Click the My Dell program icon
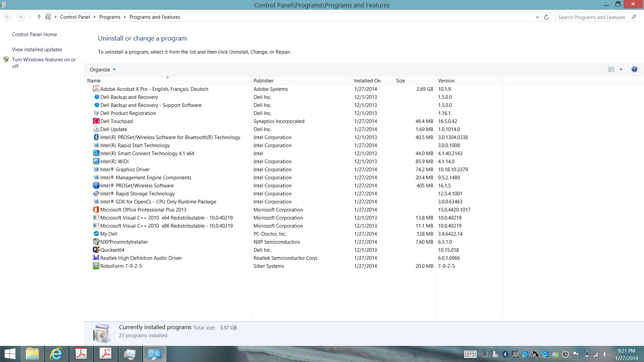644x362 pixels. pyautogui.click(x=96, y=234)
